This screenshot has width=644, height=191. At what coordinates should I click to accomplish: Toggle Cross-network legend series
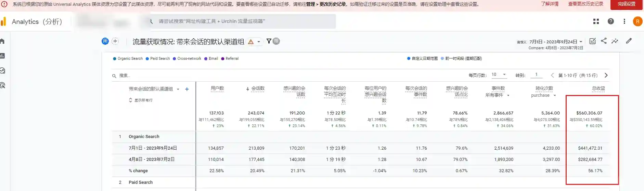(x=187, y=58)
